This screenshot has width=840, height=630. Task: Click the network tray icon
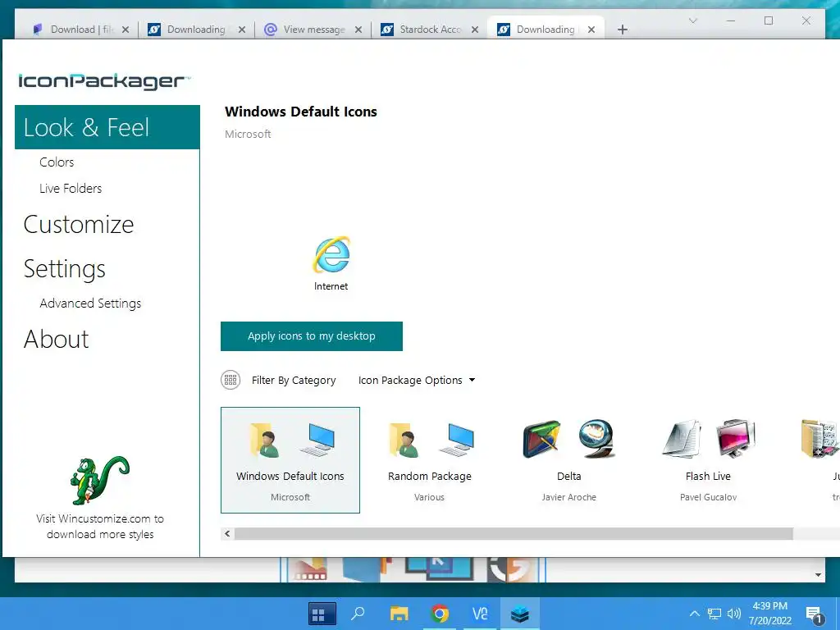(714, 614)
